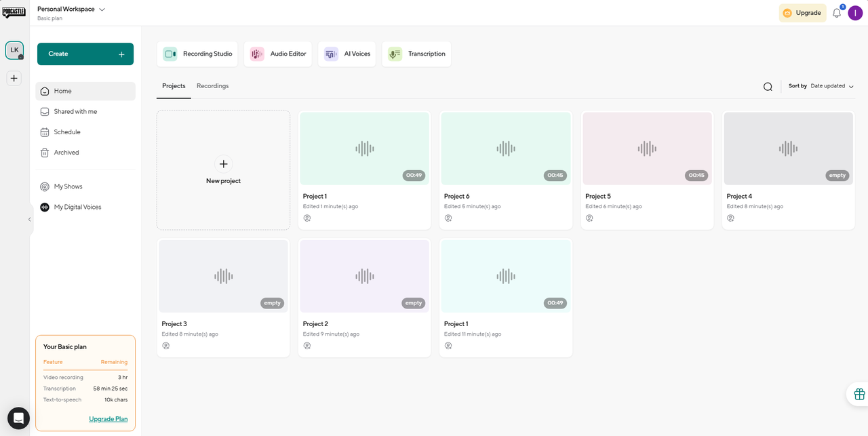Open My Shows
The image size is (868, 436).
pos(85,186)
